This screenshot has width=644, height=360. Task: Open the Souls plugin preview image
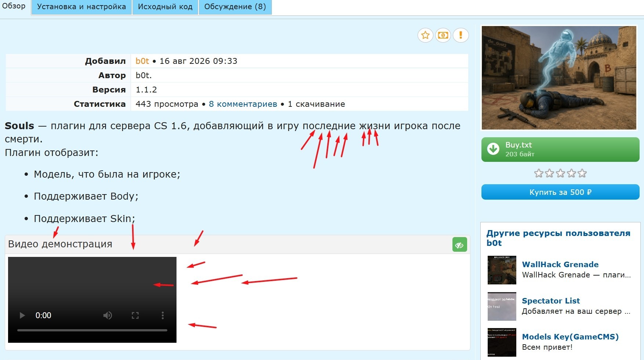(x=559, y=78)
